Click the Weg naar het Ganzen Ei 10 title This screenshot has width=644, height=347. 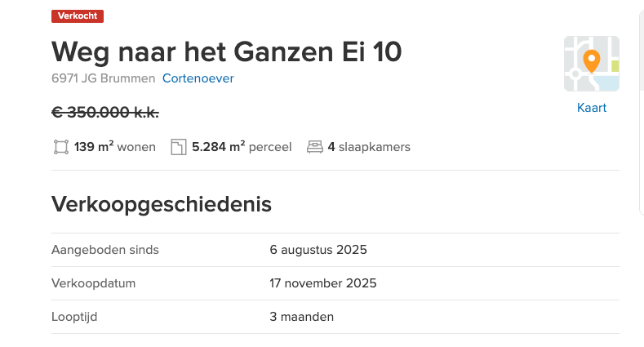click(x=227, y=51)
